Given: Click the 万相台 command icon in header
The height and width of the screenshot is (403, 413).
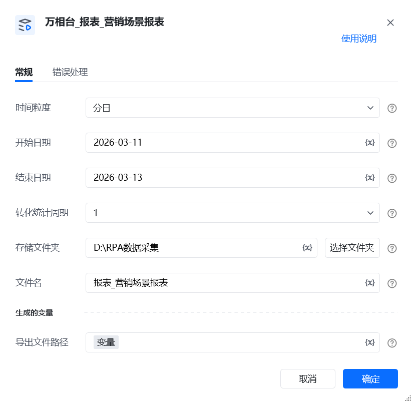Looking at the screenshot, I should click(25, 25).
